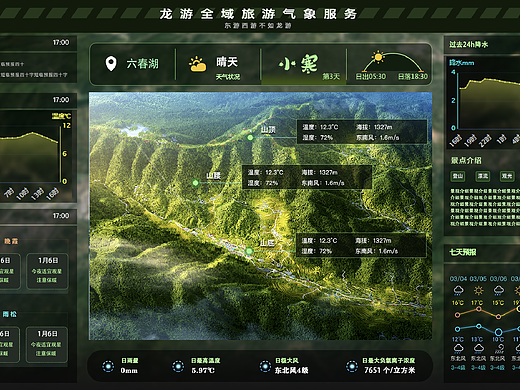This screenshot has width=520, height=390.
Task: Select the 山腰 green map marker
Action: click(196, 183)
